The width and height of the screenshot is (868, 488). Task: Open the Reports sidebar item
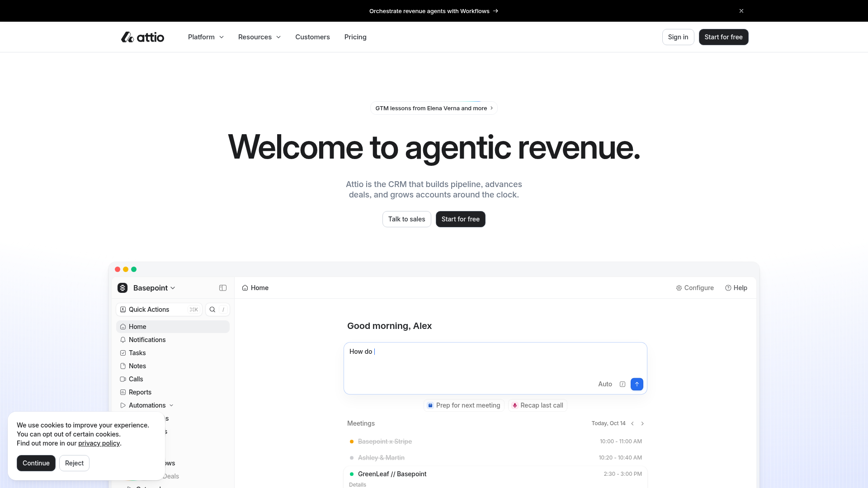[x=173, y=392]
